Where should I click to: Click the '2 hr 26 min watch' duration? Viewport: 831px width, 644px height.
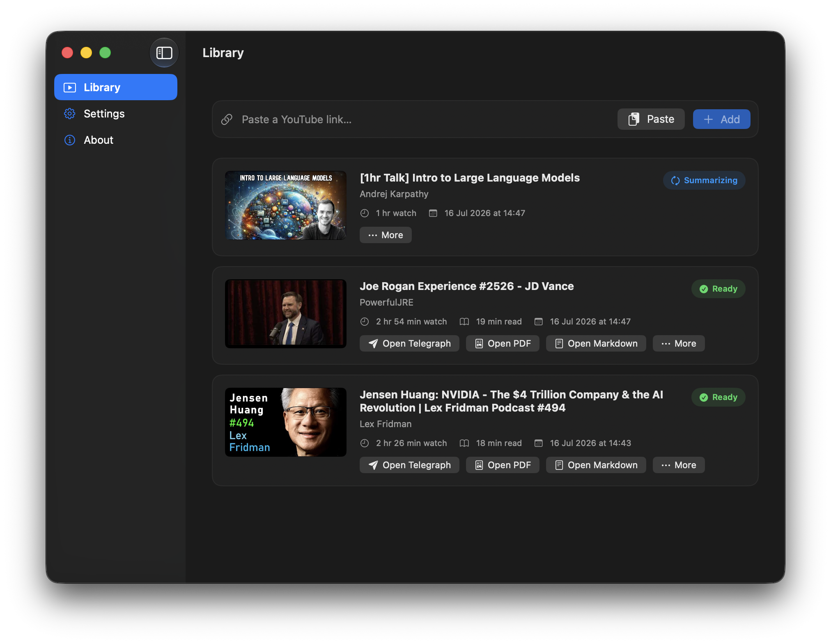pos(411,443)
